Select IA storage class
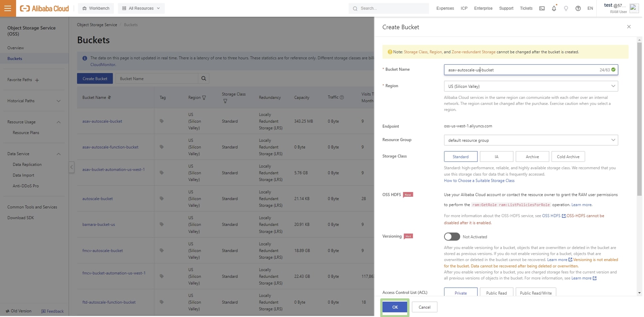644x317 pixels. point(496,157)
